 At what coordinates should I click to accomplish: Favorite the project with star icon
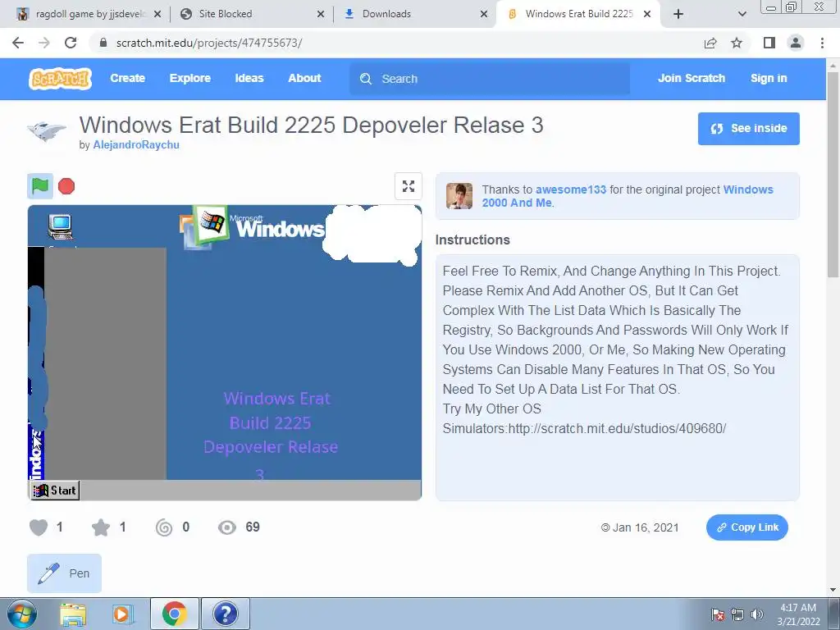point(101,527)
